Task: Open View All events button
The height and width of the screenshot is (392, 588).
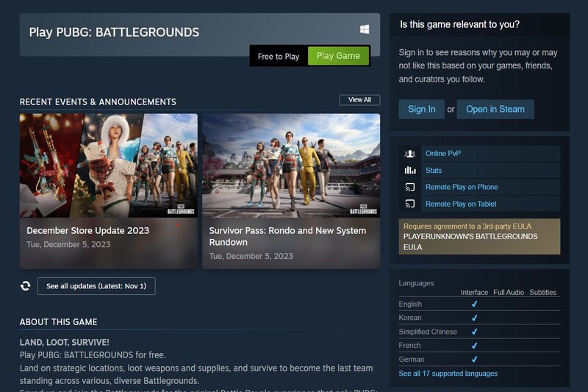Action: (x=359, y=100)
